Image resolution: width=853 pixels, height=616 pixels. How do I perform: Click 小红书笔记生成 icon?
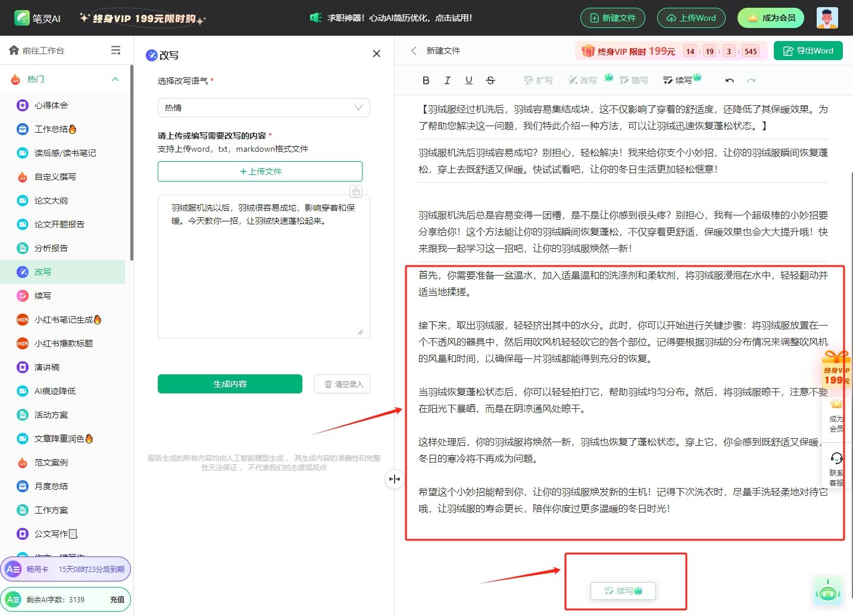23,320
